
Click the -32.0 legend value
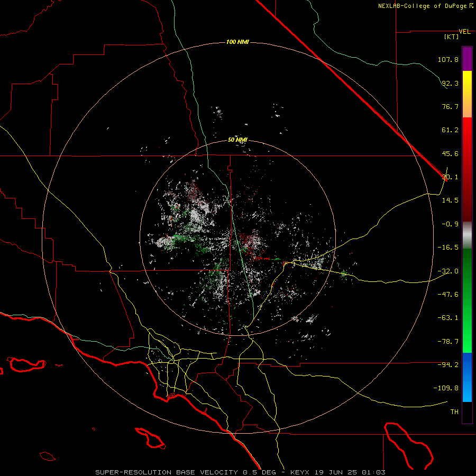pos(448,271)
